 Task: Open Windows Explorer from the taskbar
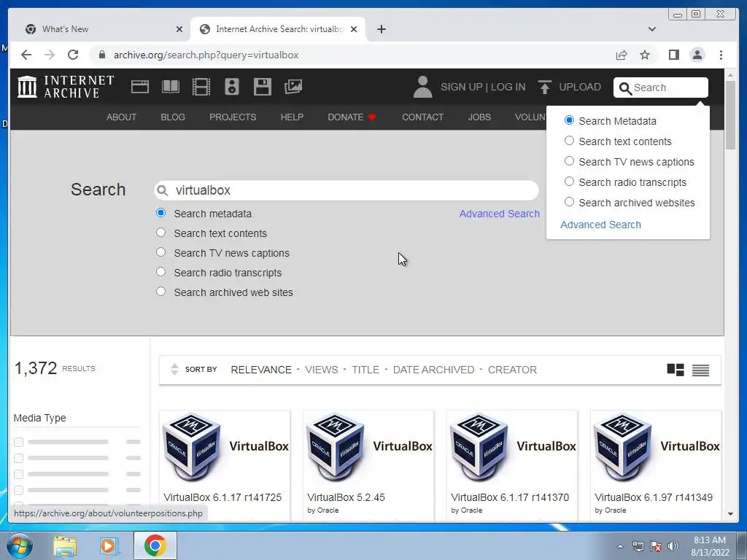(65, 545)
